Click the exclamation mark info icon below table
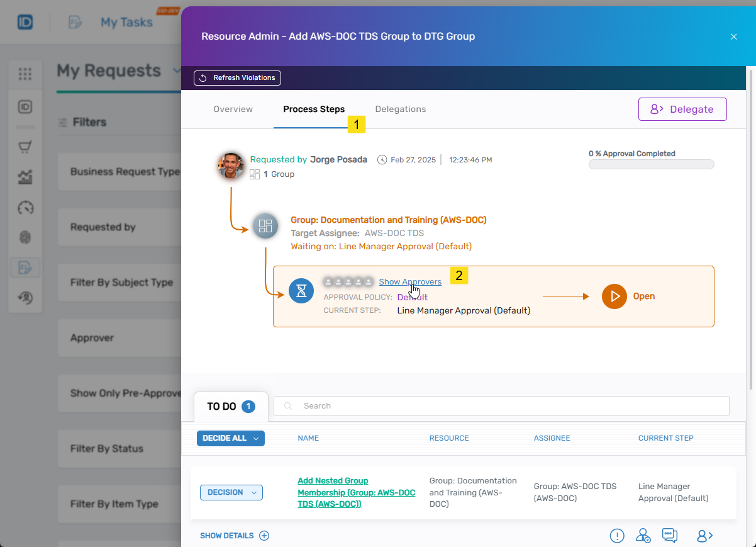 [617, 535]
